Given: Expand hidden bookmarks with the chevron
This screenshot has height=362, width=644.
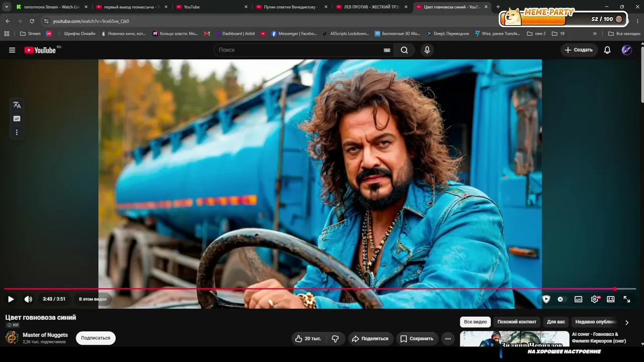Looking at the screenshot, I should click(595, 34).
